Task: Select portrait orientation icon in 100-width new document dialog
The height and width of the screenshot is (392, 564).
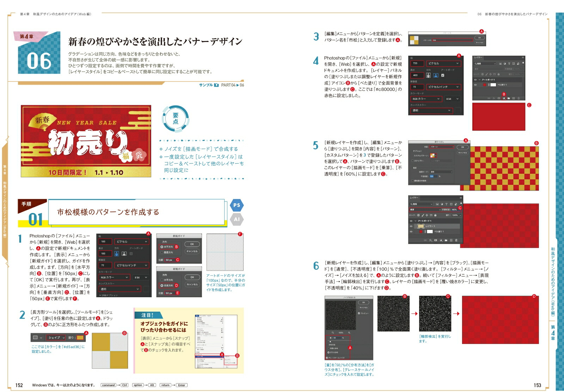Action: point(117,253)
